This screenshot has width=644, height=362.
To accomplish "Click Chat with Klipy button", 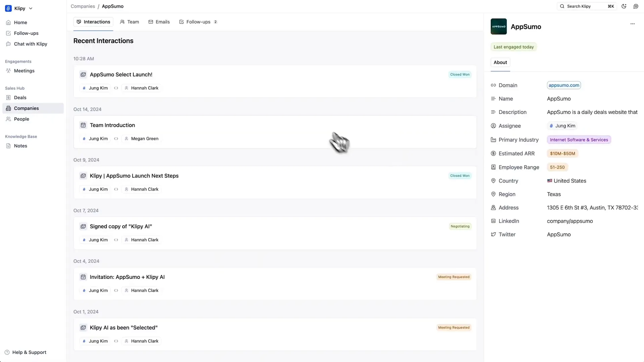I will 31,43.
